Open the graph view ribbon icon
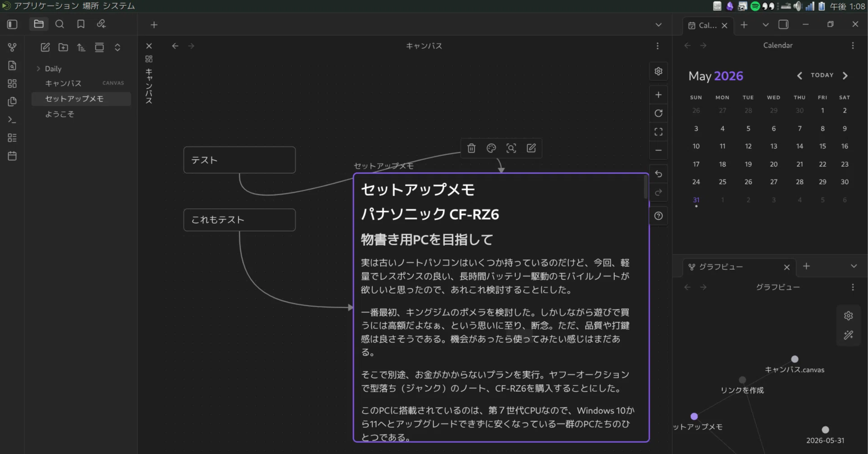This screenshot has height=454, width=868. pyautogui.click(x=12, y=47)
